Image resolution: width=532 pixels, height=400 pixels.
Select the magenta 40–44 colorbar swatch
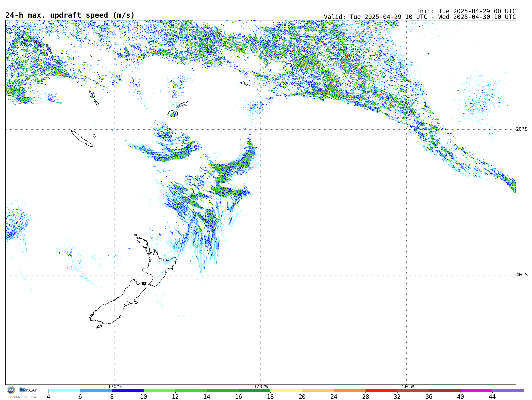476,390
